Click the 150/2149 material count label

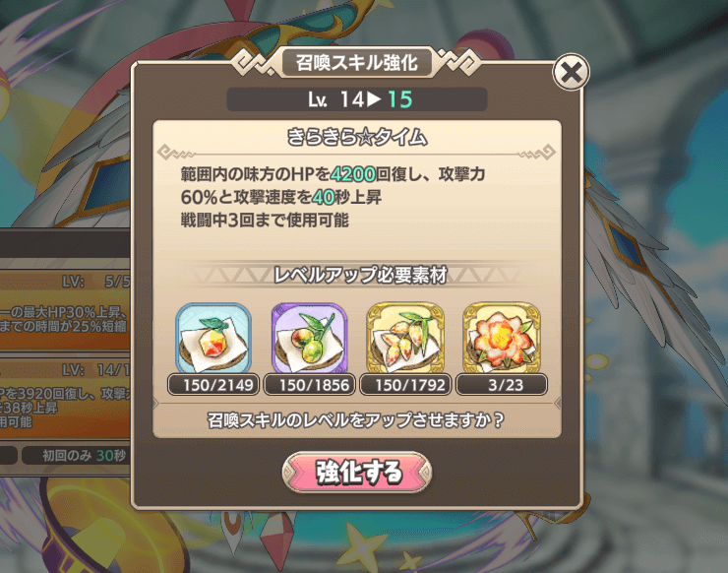coord(213,385)
